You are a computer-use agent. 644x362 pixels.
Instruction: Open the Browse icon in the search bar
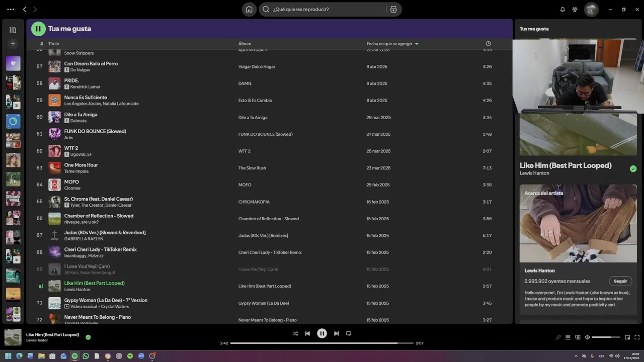click(x=393, y=10)
